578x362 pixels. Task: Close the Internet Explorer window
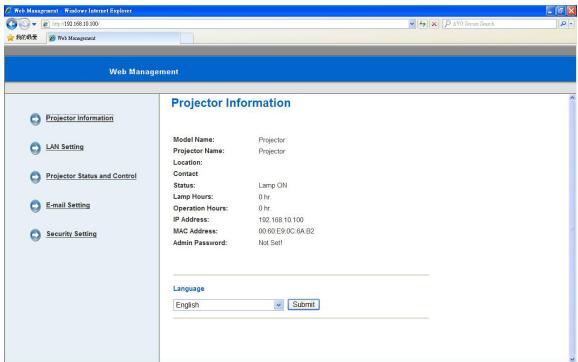(x=571, y=11)
